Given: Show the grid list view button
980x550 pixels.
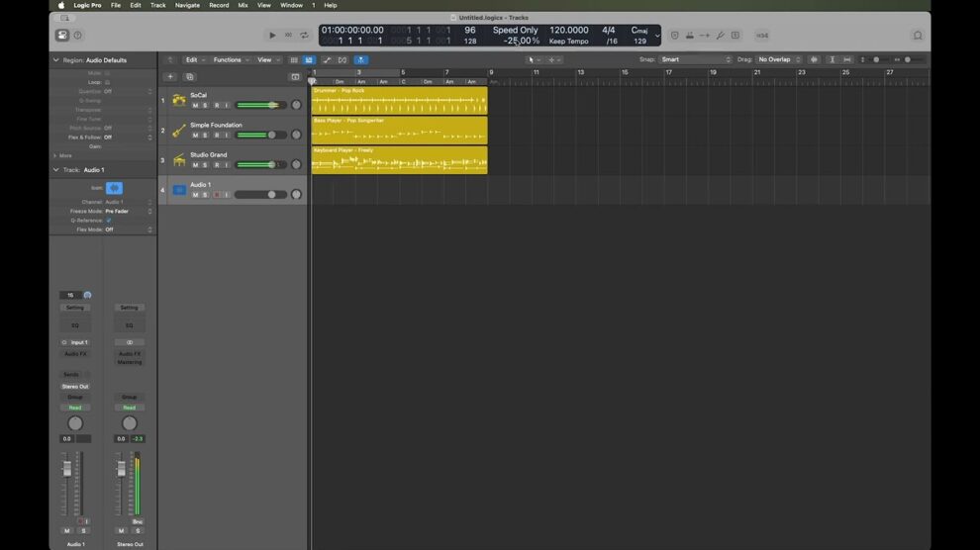Looking at the screenshot, I should (x=294, y=60).
